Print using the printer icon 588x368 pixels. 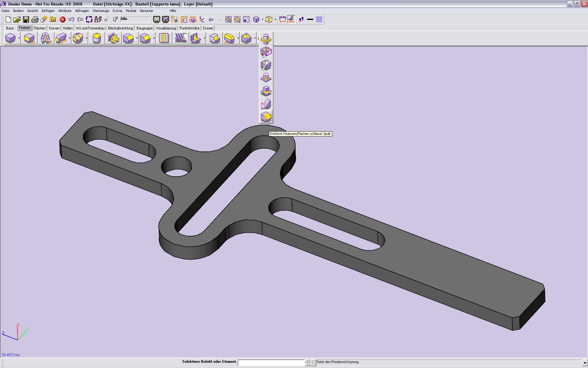35,20
